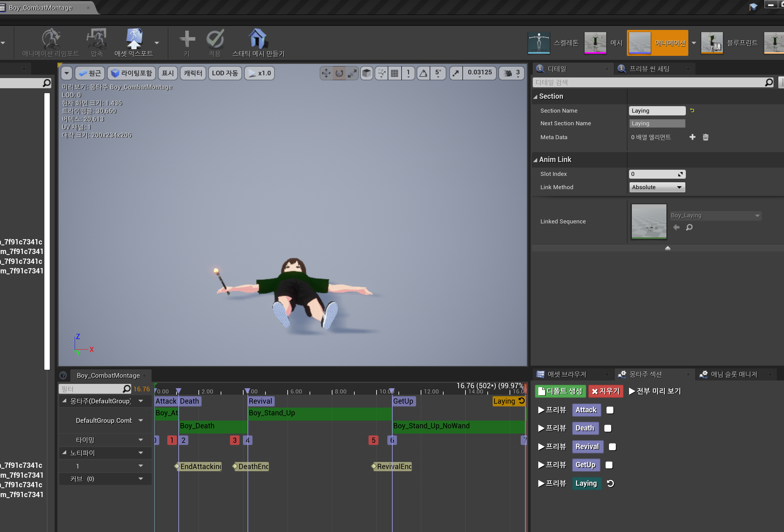Image resolution: width=784 pixels, height=532 pixels.
Task: Open the Link Method dropdown showing Absolute
Action: click(657, 187)
